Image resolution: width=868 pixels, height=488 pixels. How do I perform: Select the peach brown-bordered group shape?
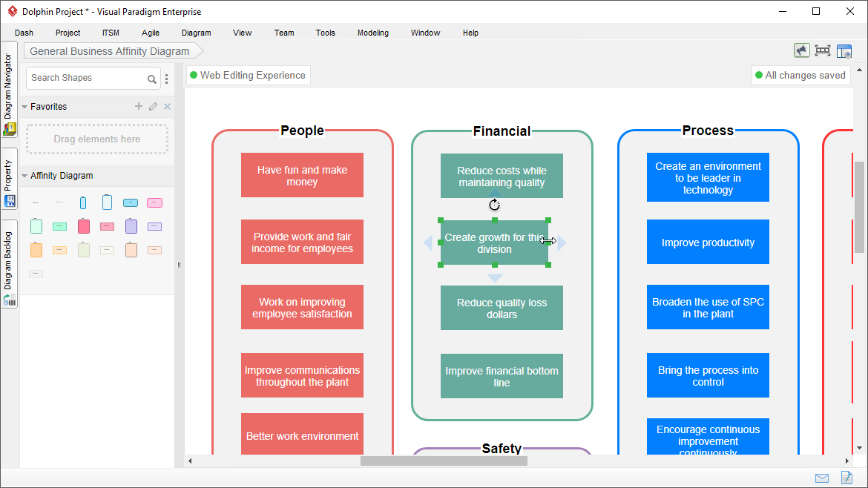(x=131, y=249)
